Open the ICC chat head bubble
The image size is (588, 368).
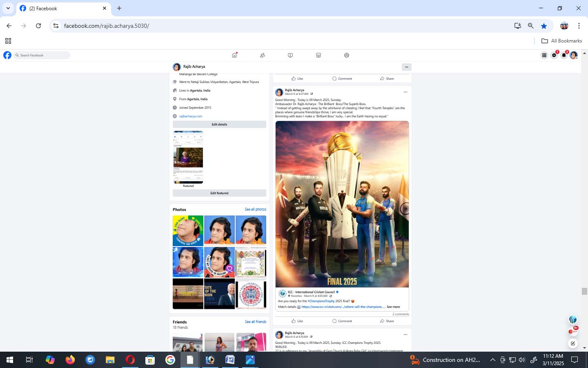point(573,320)
